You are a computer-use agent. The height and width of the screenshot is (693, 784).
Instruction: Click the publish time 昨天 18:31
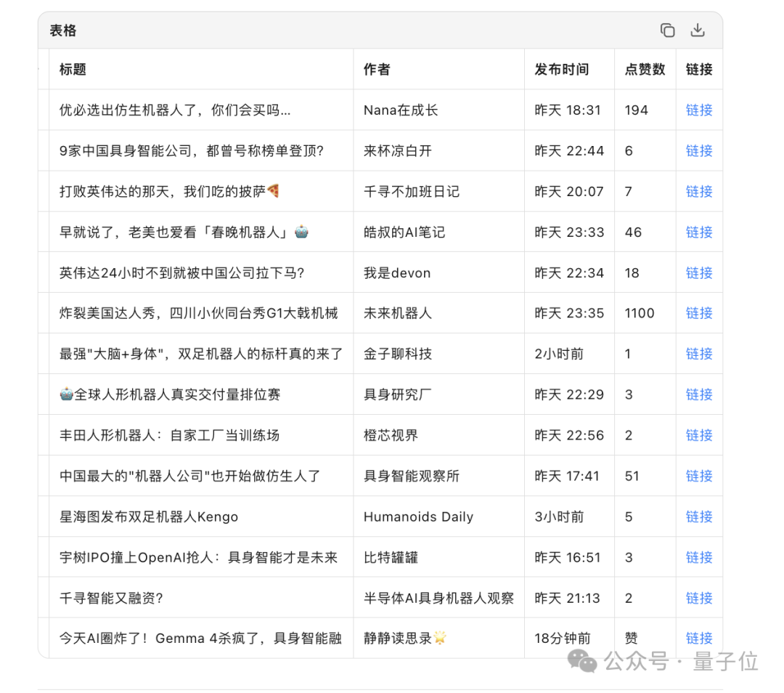click(x=568, y=110)
